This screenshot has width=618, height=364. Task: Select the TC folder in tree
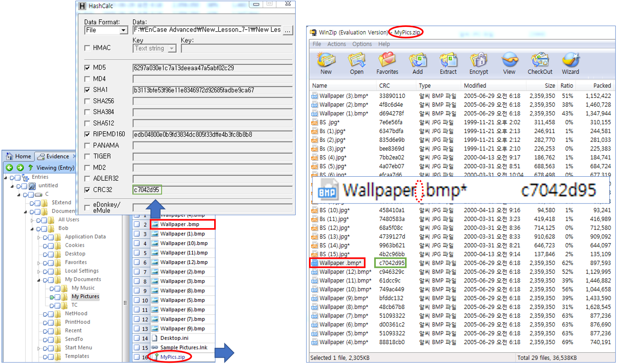[74, 305]
